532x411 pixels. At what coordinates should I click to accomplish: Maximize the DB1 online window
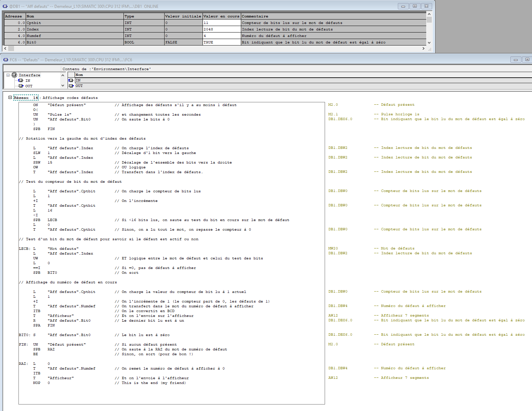click(x=415, y=6)
